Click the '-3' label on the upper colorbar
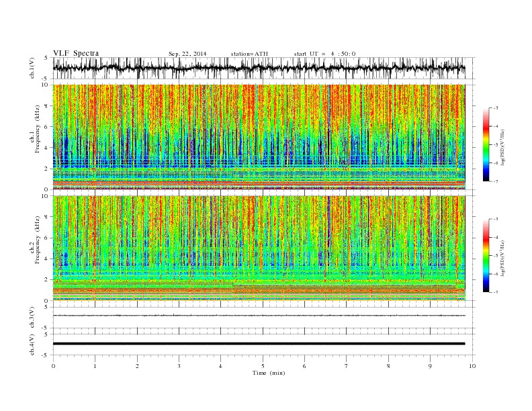The width and height of the screenshot is (532, 411). coord(495,108)
